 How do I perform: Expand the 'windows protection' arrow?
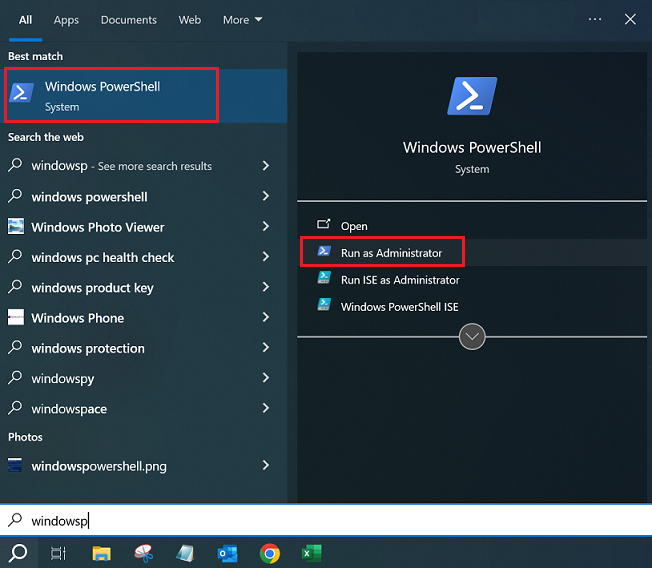coord(266,348)
